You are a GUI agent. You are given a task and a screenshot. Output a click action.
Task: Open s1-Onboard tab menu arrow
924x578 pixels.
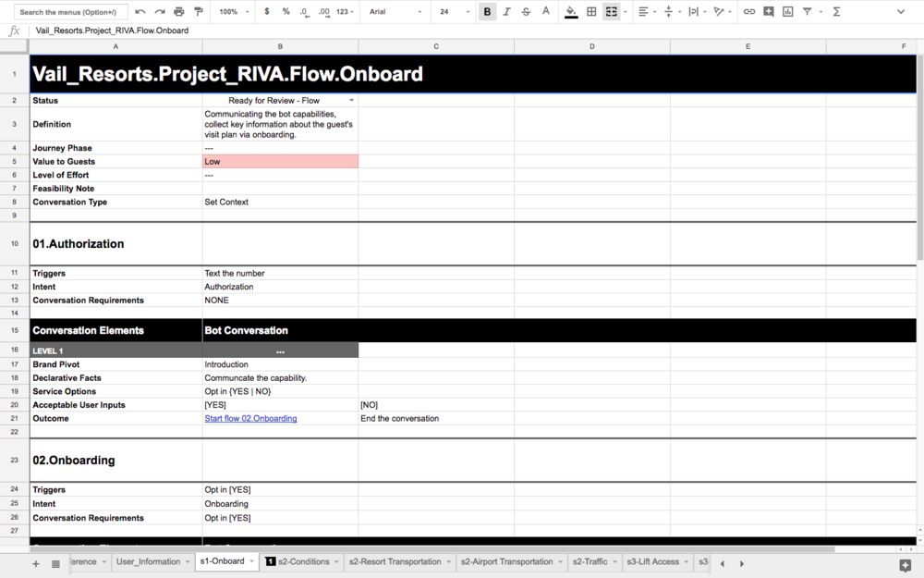[251, 561]
